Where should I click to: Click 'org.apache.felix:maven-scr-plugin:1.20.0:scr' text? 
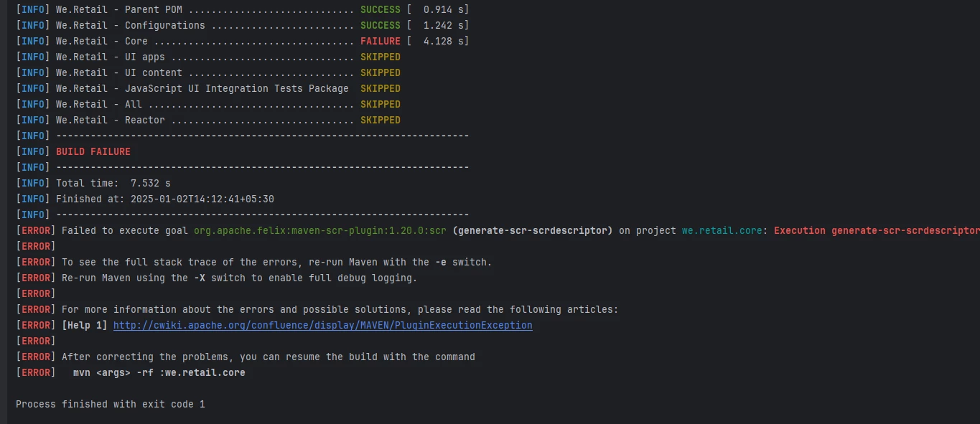tap(320, 230)
